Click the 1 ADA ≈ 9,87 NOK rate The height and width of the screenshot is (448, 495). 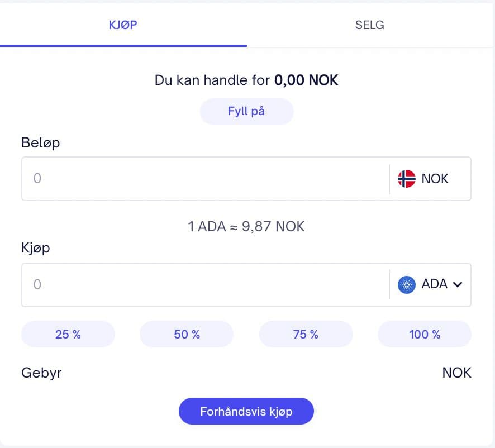pos(246,227)
